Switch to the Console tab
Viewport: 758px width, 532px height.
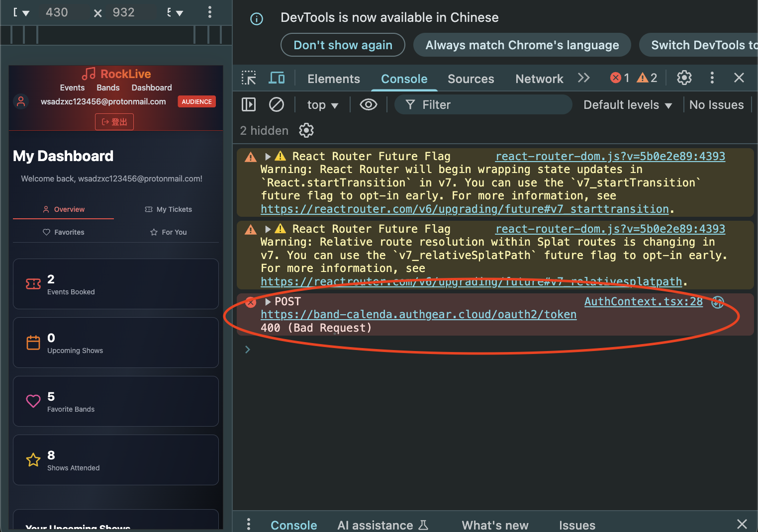[x=404, y=79]
